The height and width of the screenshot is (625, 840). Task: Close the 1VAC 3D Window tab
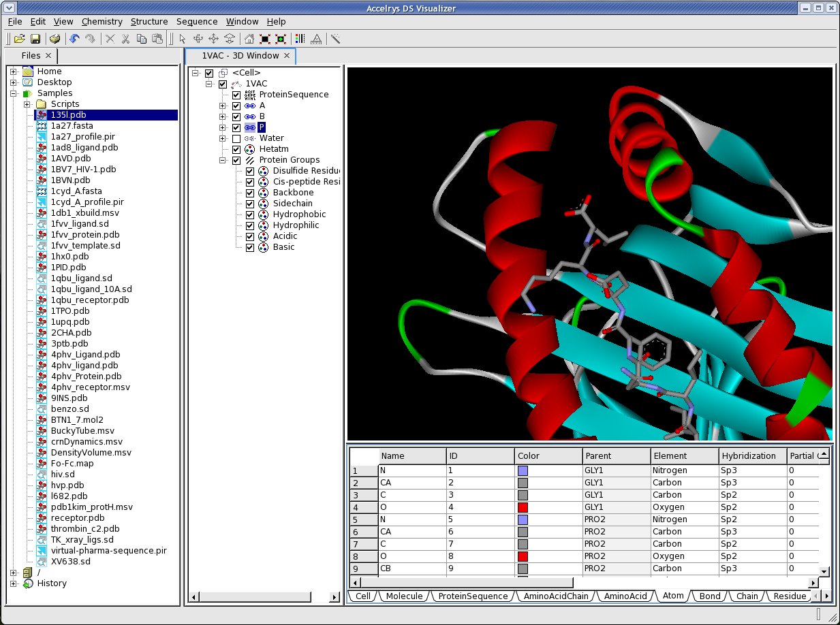pyautogui.click(x=287, y=56)
